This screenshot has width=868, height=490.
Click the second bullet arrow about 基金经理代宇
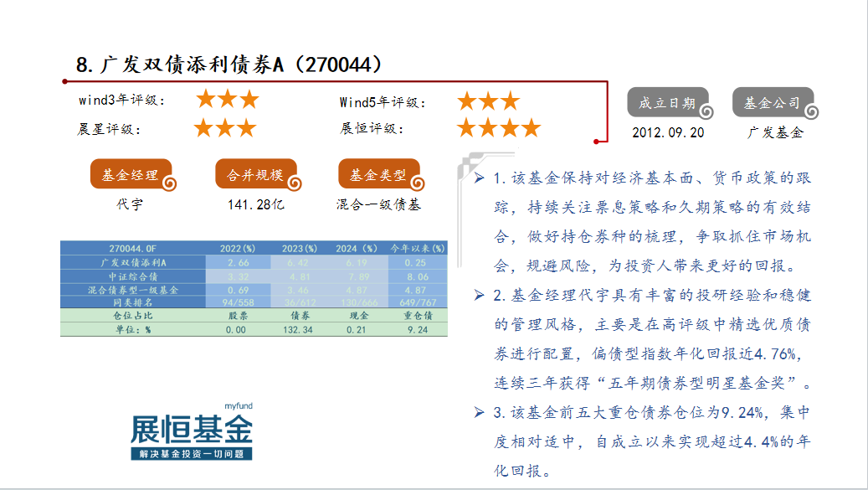(479, 295)
